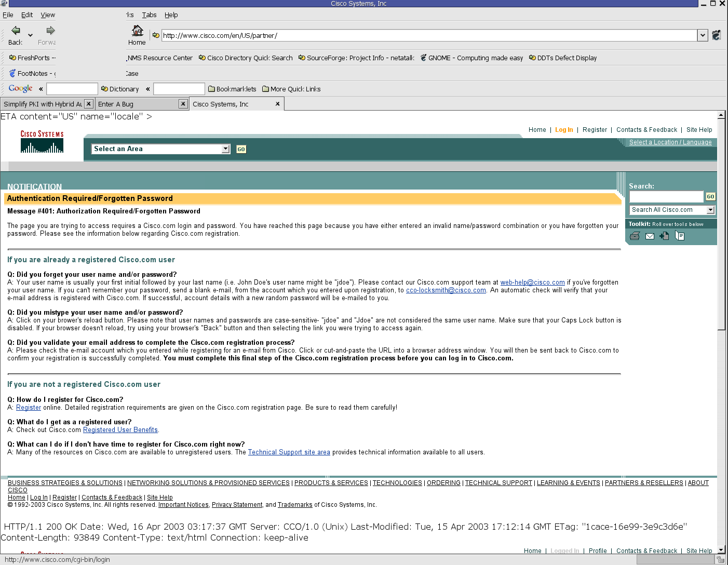Open SourceForge Project Info netatalk bookmark
This screenshot has width=728, height=565.
pyautogui.click(x=356, y=58)
